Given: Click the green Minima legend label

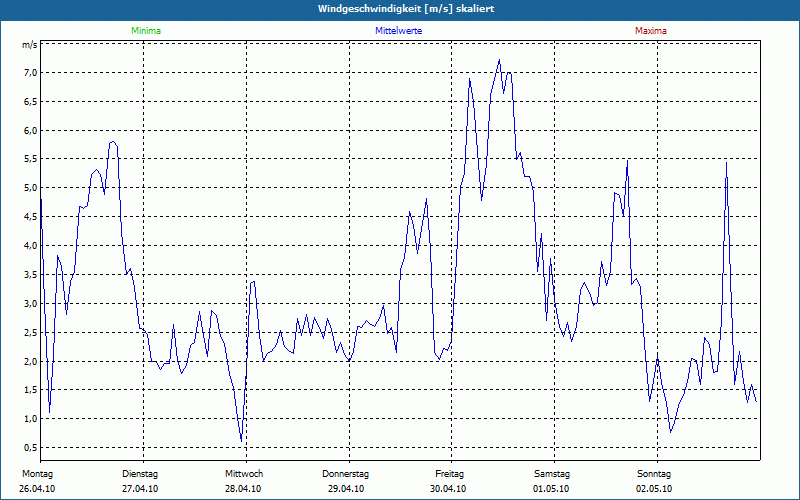Looking at the screenshot, I should tap(146, 31).
